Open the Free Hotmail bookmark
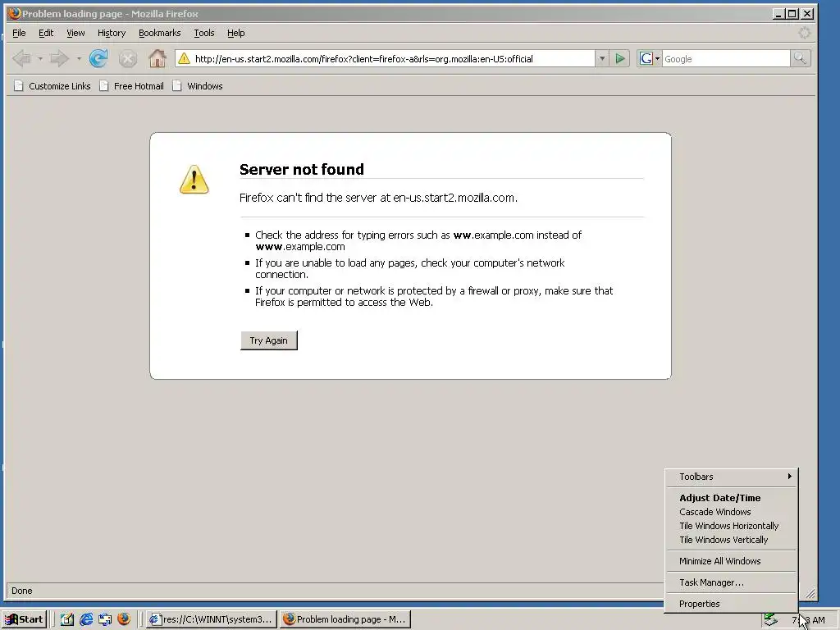 click(132, 85)
